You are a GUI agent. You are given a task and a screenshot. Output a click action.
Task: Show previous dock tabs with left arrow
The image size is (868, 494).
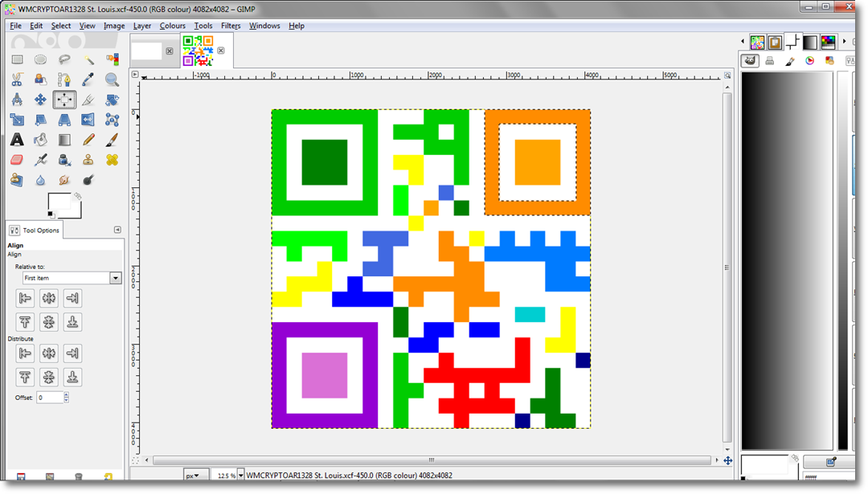click(743, 42)
